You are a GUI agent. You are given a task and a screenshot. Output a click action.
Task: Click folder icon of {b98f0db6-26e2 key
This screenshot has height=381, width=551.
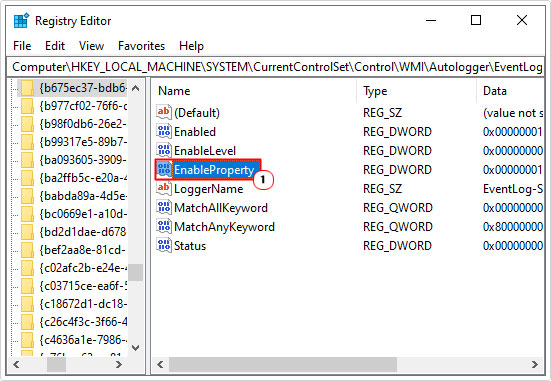(27, 124)
